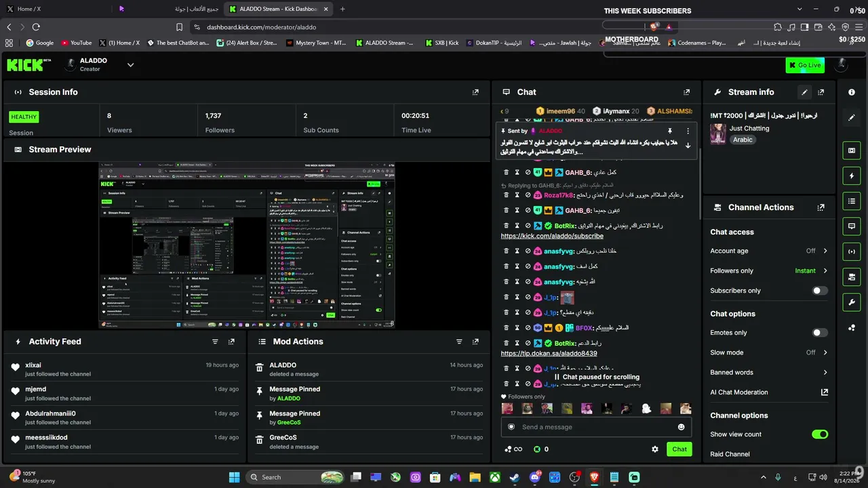The width and height of the screenshot is (868, 488).
Task: Open AI Chat Moderation
Action: [769, 392]
